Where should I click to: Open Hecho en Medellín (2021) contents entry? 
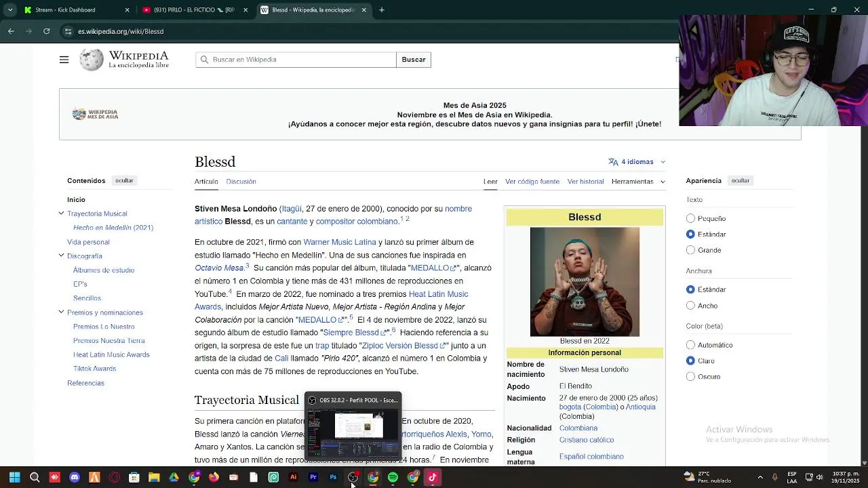coord(113,228)
